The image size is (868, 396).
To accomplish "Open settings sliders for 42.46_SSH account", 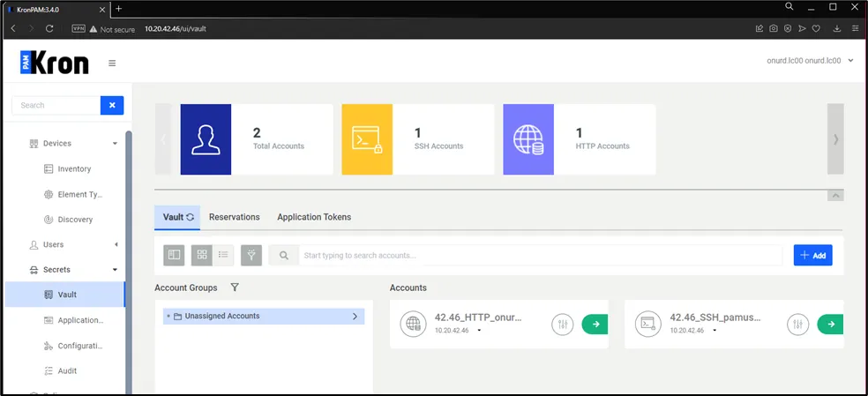I will coord(797,325).
